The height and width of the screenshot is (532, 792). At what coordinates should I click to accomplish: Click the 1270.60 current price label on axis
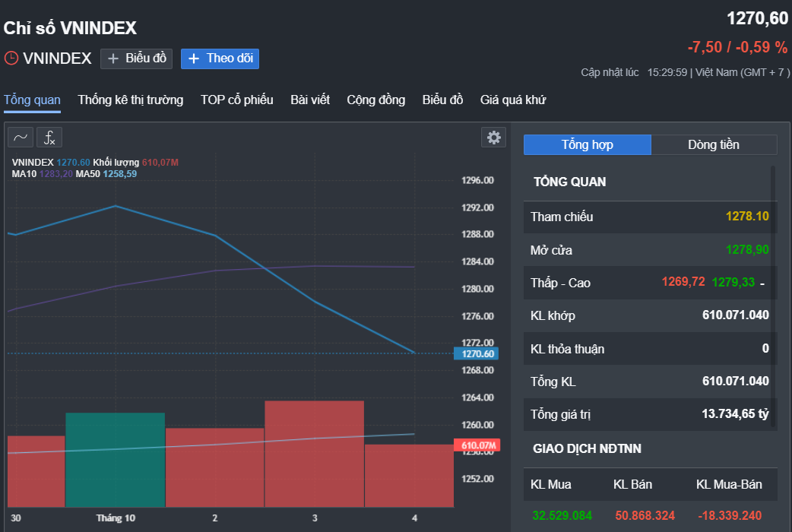click(477, 353)
